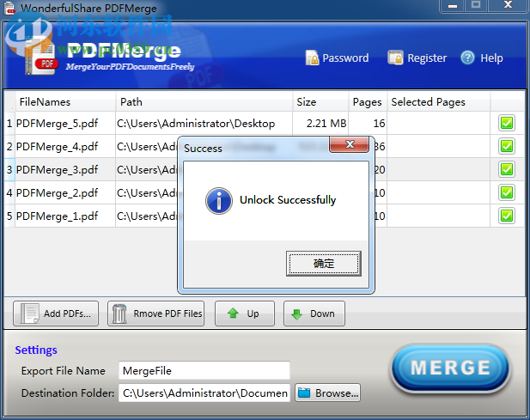
Task: Click path cell of PDFMerge_5.pdf
Action: 204,124
